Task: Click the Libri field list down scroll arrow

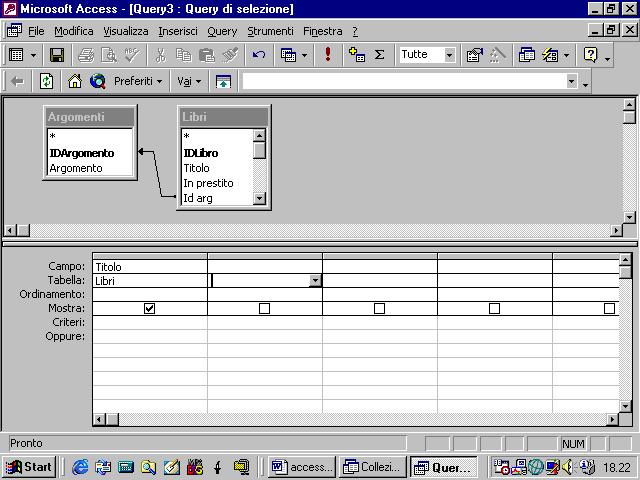Action: pos(260,198)
